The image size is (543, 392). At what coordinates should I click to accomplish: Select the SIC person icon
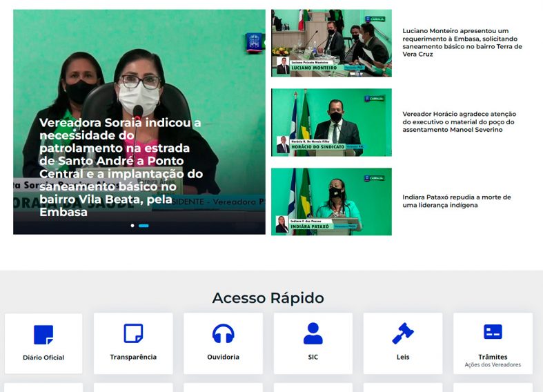pyautogui.click(x=313, y=333)
